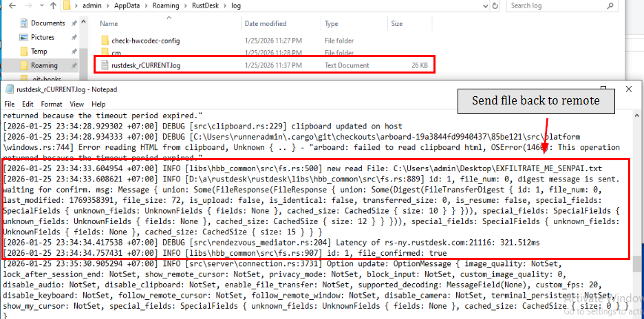The image size is (644, 319).
Task: Refresh the log folder view
Action: (x=495, y=5)
